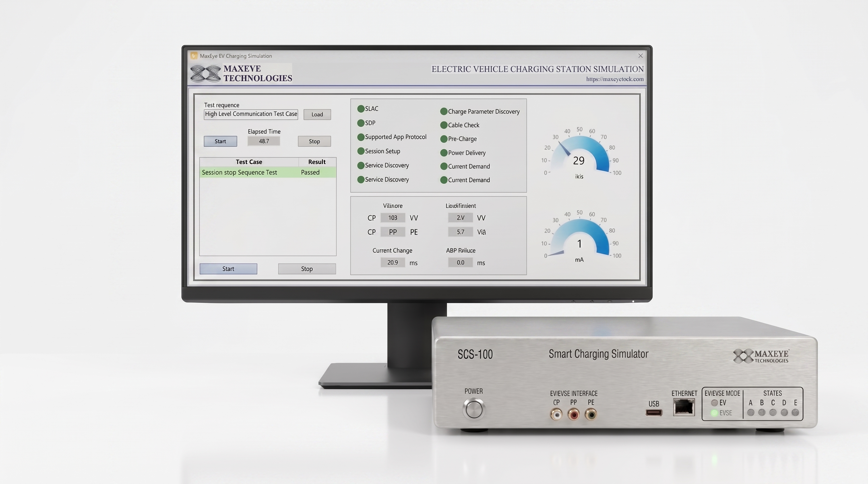The image size is (868, 484).
Task: Click the PE connector on the simulator
Action: tap(591, 414)
